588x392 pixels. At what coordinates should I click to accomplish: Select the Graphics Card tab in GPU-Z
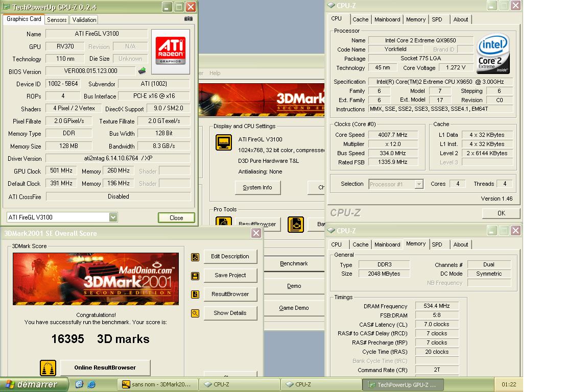click(24, 19)
